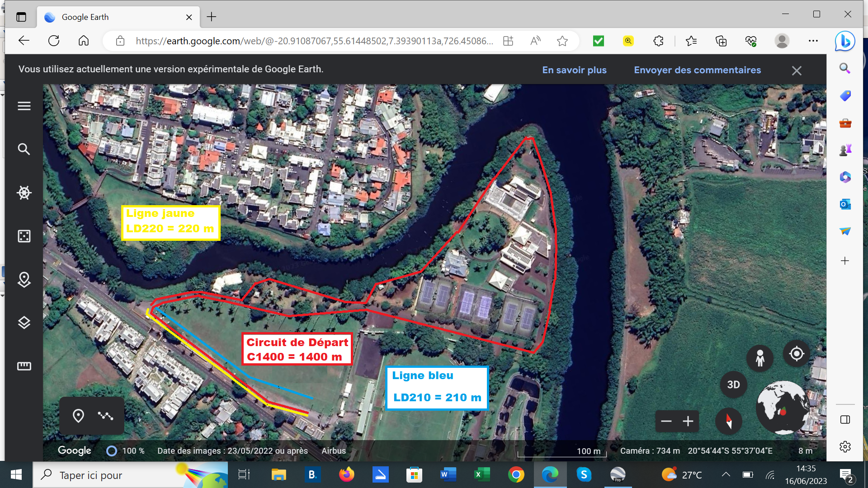Toggle the 3D view button
The image size is (868, 488).
(x=733, y=385)
